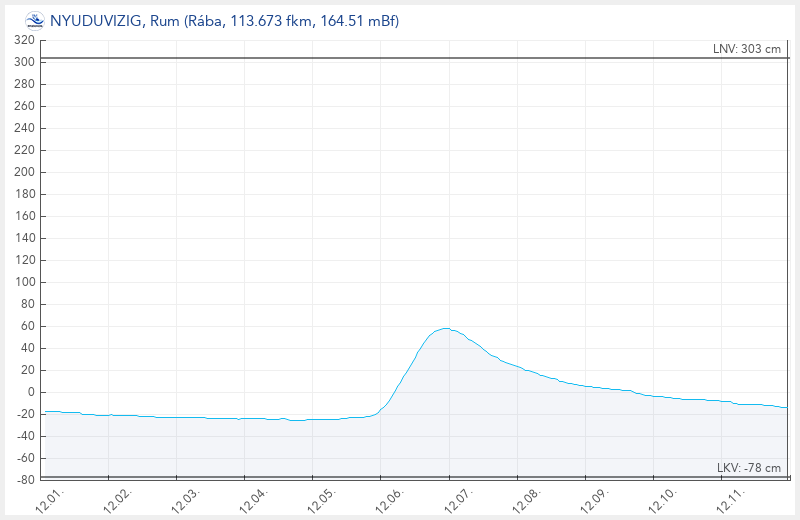Image resolution: width=800 pixels, height=520 pixels.
Task: Click the 0 value on the y-axis
Action: pos(32,392)
